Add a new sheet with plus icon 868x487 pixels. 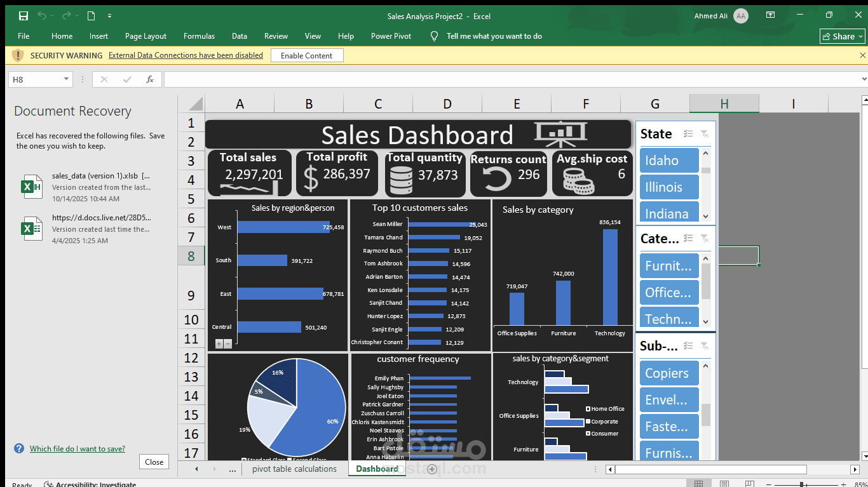click(432, 469)
